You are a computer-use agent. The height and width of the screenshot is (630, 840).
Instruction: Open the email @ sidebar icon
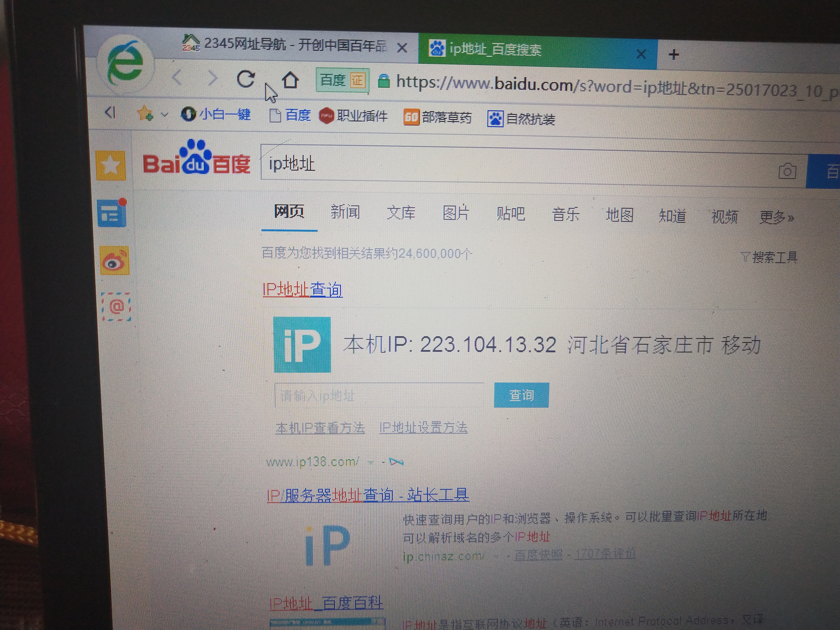117,307
